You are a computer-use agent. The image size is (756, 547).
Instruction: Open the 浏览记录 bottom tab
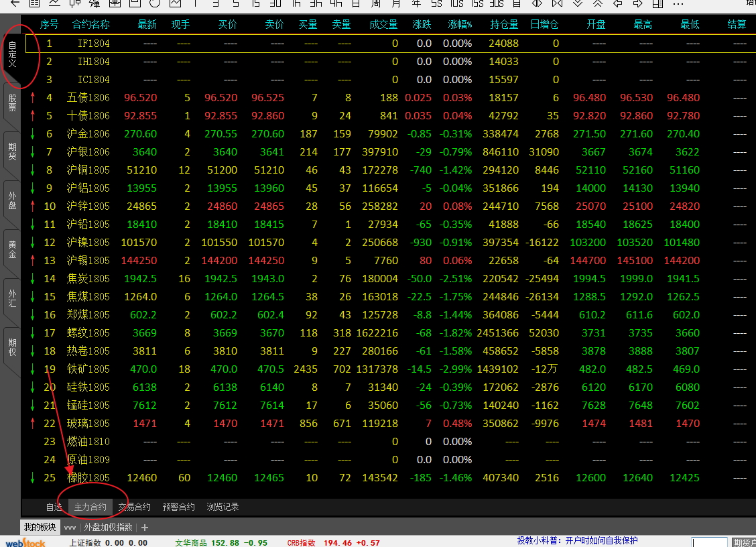[x=223, y=507]
